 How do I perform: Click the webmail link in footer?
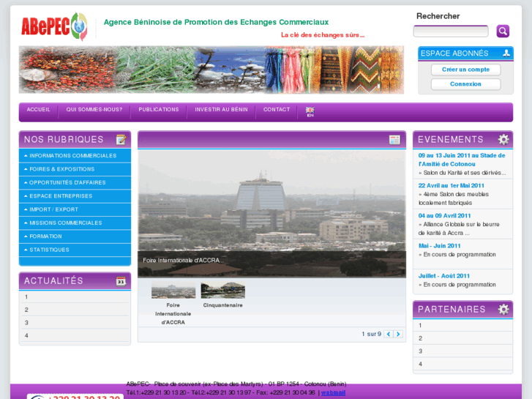[x=333, y=392]
